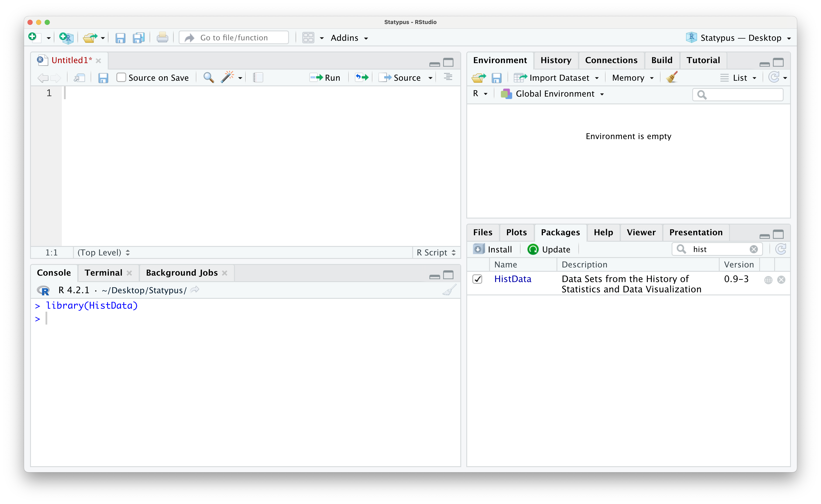Viewport: 821px width, 504px height.
Task: Open the Addins dropdown menu
Action: (349, 38)
